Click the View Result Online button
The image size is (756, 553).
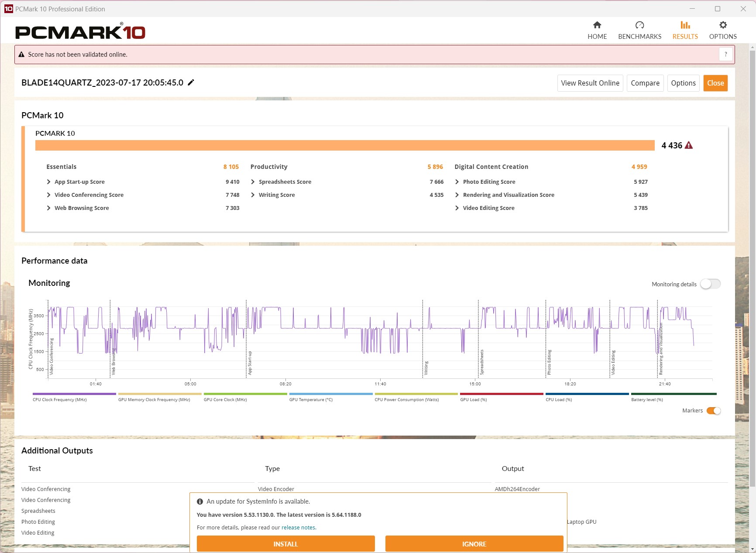590,83
